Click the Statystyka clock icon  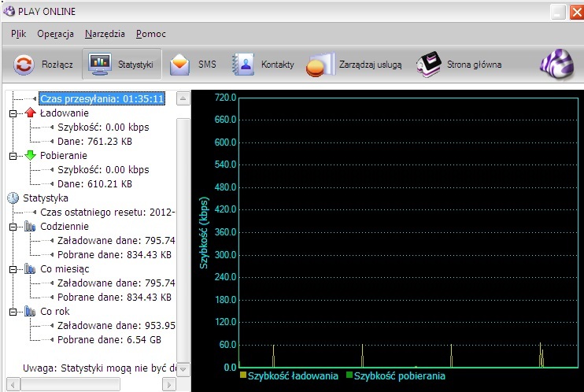(13, 198)
